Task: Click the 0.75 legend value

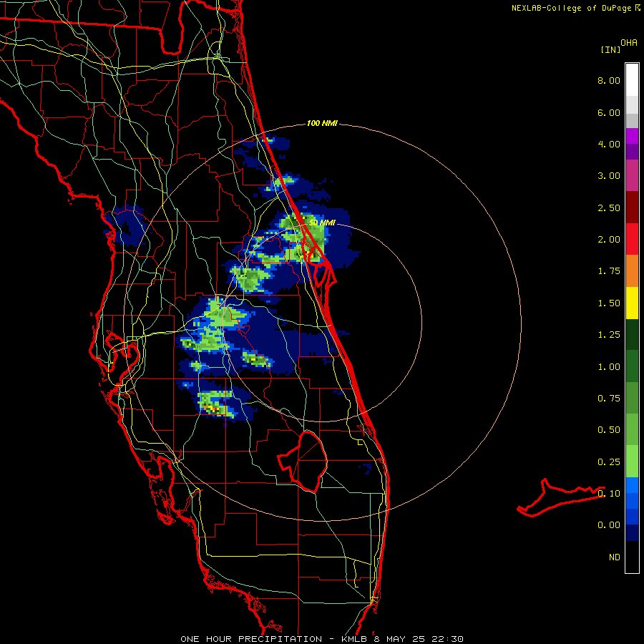Action: pyautogui.click(x=609, y=399)
